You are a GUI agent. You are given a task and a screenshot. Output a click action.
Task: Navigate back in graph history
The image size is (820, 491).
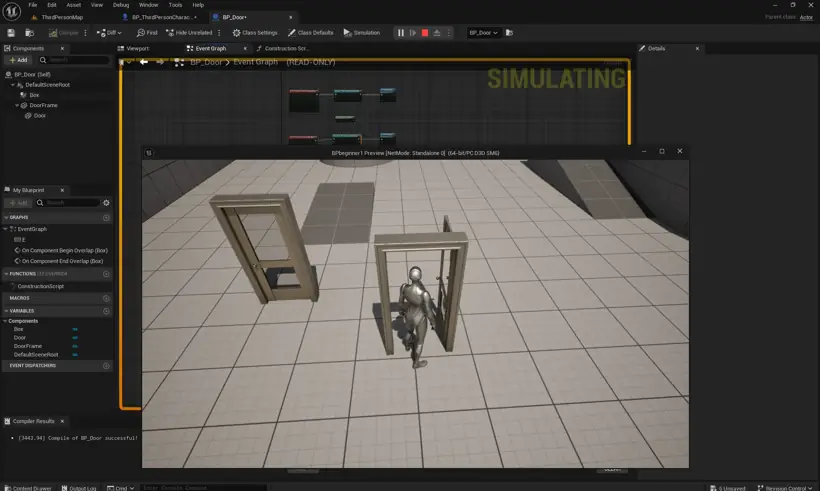(144, 62)
